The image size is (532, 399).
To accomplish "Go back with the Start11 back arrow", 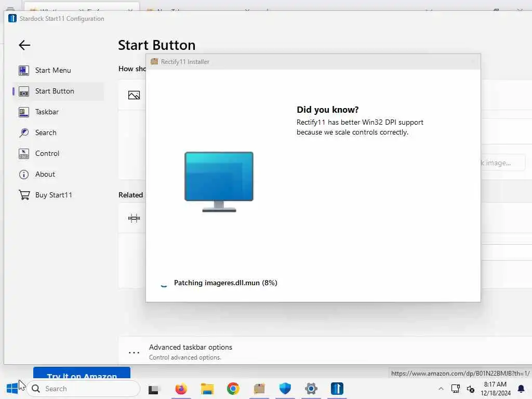I will 24,45.
